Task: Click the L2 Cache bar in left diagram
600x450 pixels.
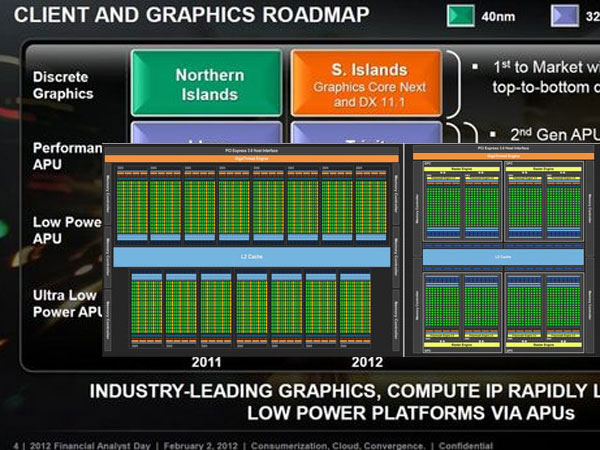Action: coord(251,258)
